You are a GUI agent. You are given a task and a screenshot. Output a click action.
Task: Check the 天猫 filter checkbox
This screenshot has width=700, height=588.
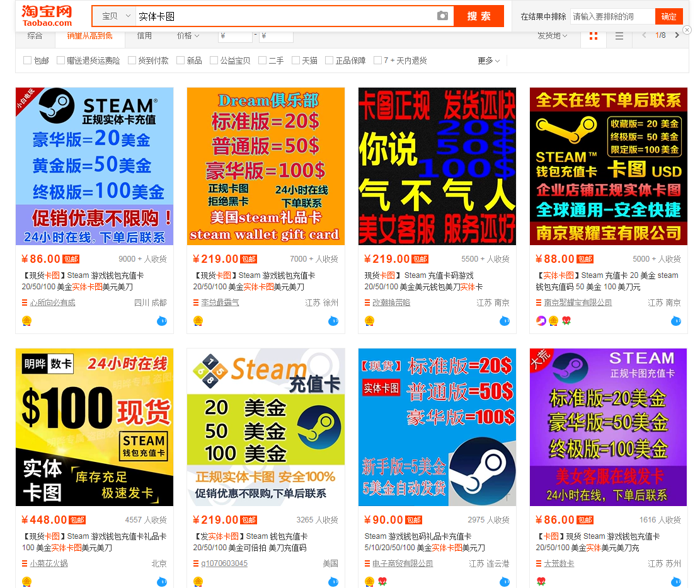[295, 61]
